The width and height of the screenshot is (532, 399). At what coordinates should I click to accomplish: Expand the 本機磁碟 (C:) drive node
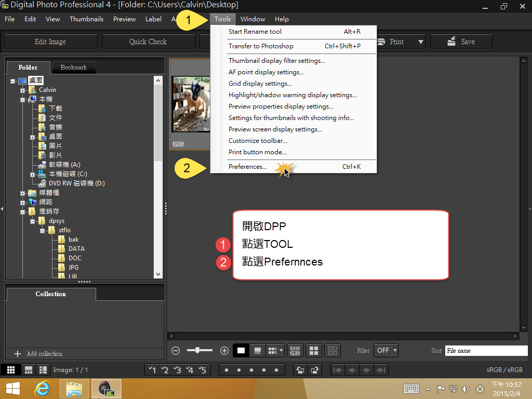(33, 175)
